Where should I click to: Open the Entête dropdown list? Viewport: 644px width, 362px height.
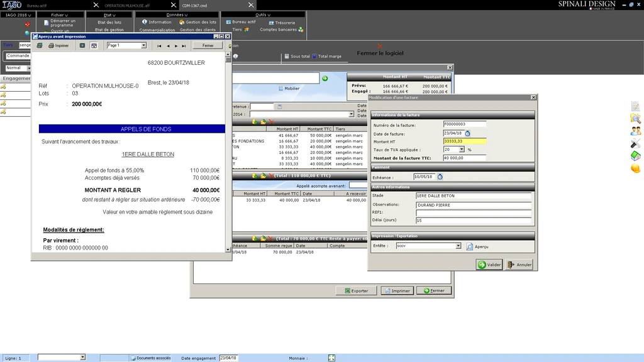coord(458,246)
